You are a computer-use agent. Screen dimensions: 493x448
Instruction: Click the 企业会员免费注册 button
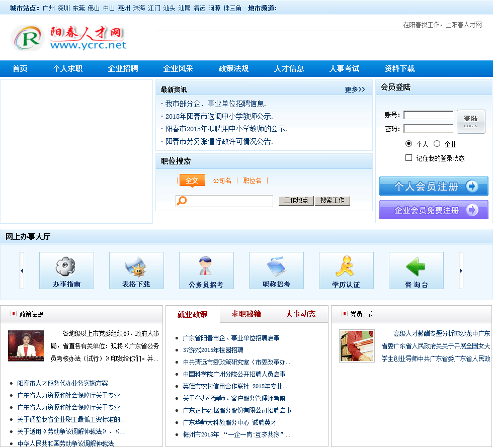[434, 210]
